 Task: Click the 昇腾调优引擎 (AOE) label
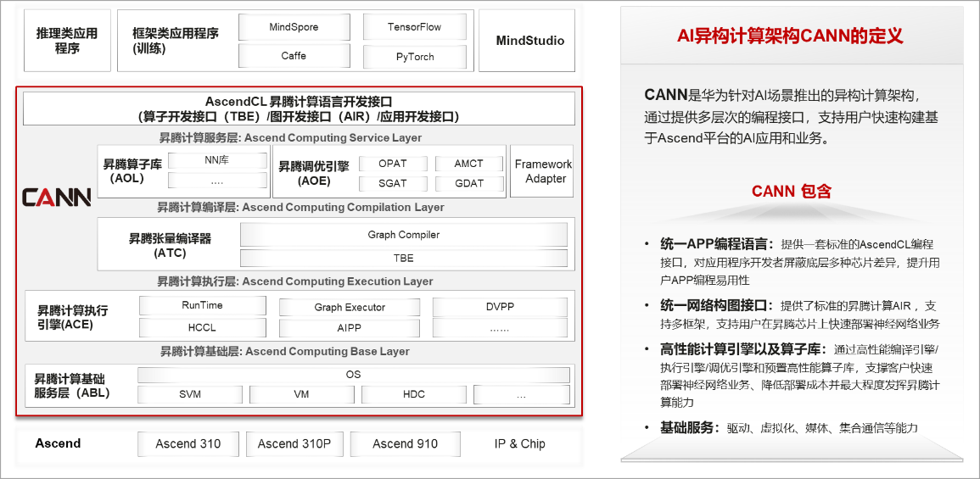pyautogui.click(x=314, y=174)
